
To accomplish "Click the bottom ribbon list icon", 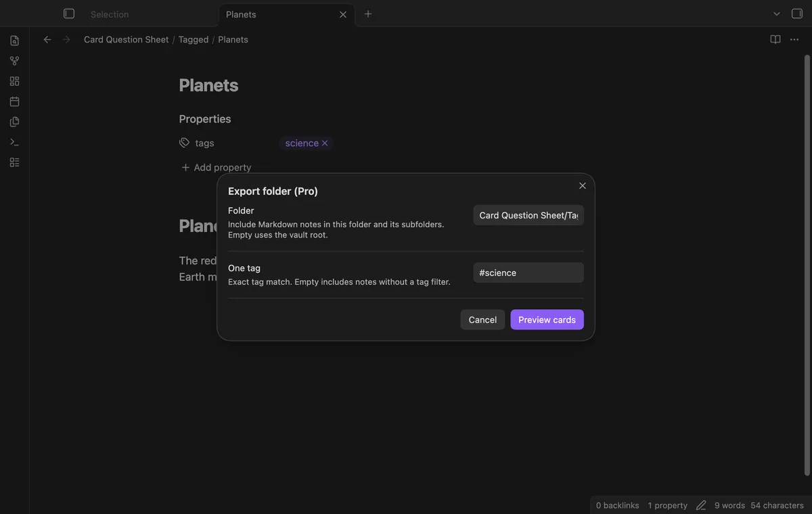I will [x=14, y=162].
